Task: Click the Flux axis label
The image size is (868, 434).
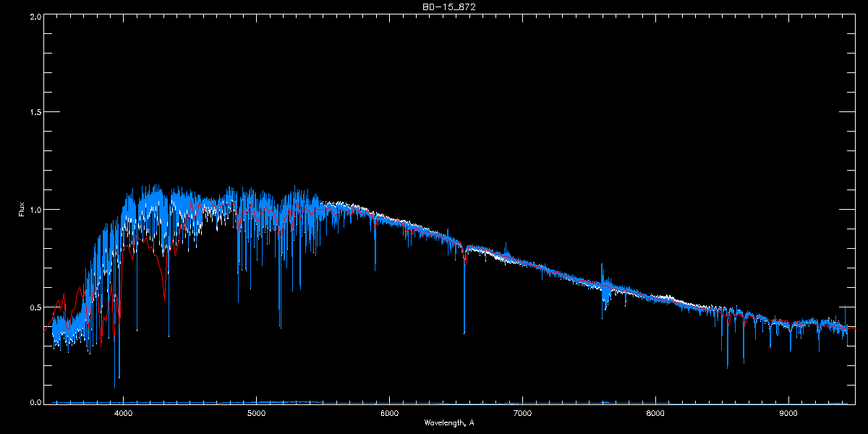Action: 22,210
